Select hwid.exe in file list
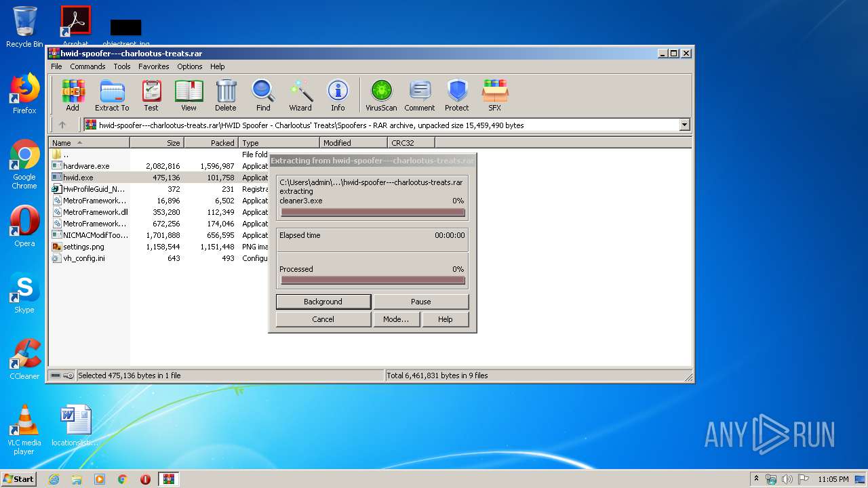Image resolution: width=868 pixels, height=488 pixels. pyautogui.click(x=78, y=178)
